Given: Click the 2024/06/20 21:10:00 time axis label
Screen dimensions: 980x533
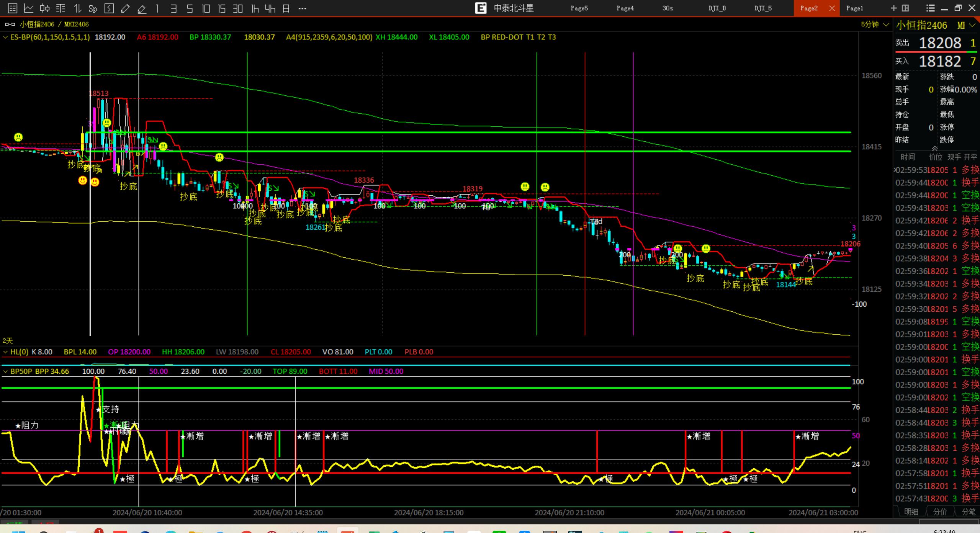Looking at the screenshot, I should (569, 513).
